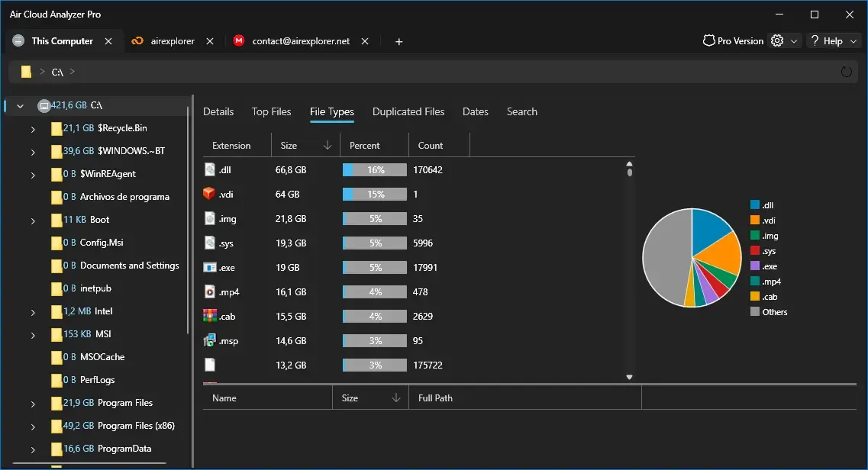Sort lower list by Full Path column
868x470 pixels.
[x=524, y=398]
